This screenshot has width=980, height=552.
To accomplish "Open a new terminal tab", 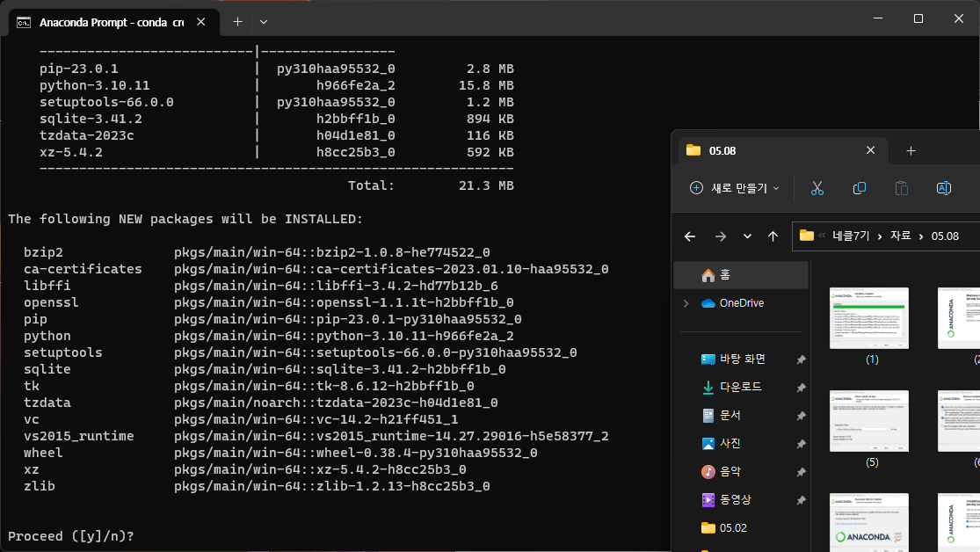I will click(237, 22).
